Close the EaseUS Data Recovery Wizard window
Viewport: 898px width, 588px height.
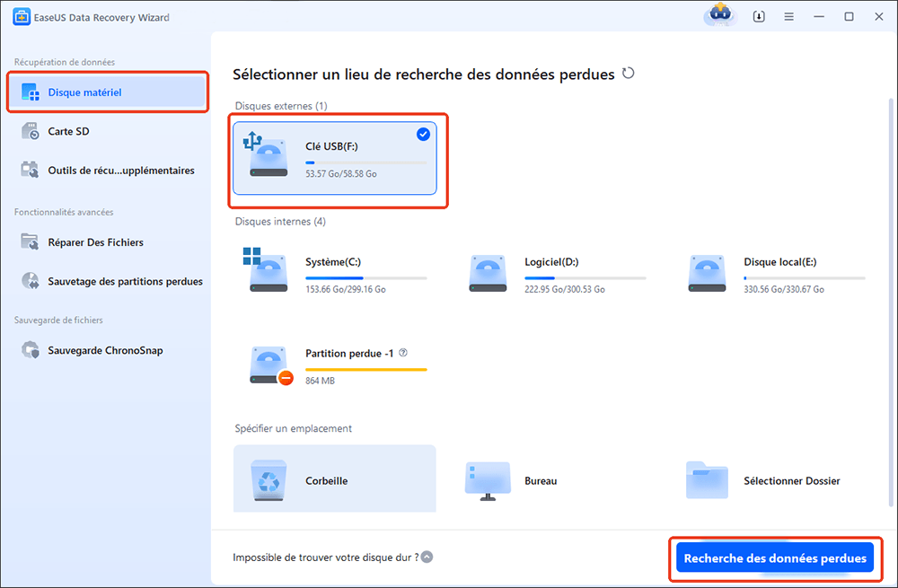tap(878, 16)
